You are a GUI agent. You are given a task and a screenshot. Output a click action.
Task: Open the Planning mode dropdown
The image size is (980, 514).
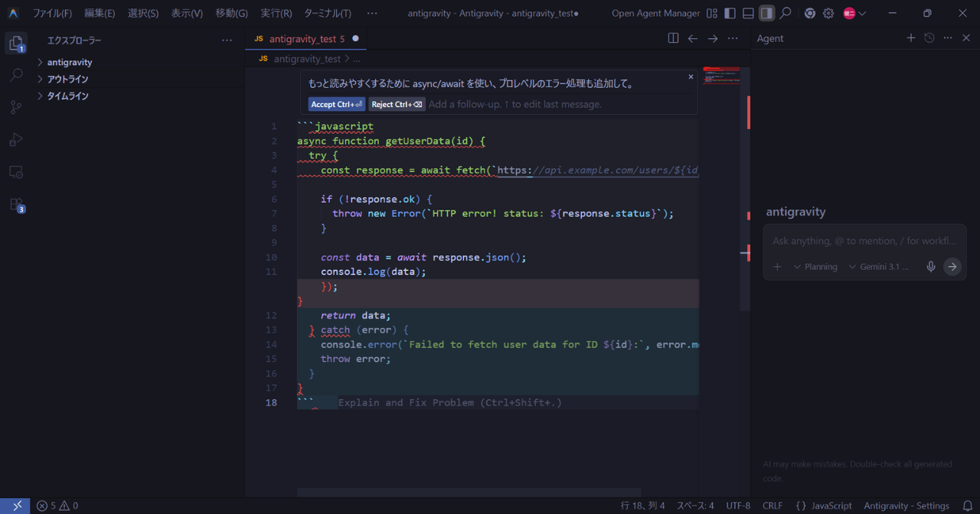click(x=815, y=267)
